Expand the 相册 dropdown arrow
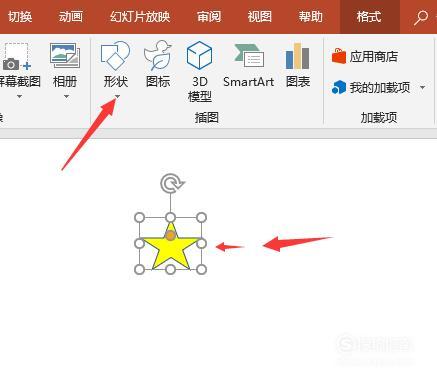The image size is (437, 391). tap(66, 97)
